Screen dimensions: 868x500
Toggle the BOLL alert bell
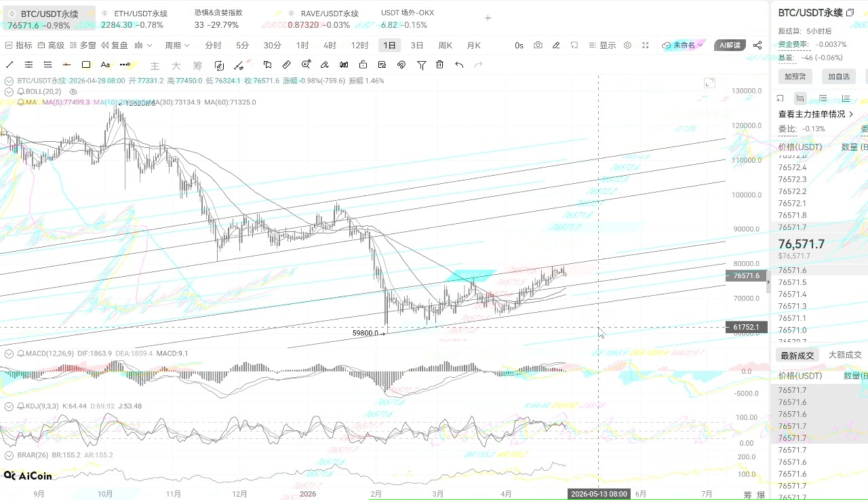(x=21, y=91)
